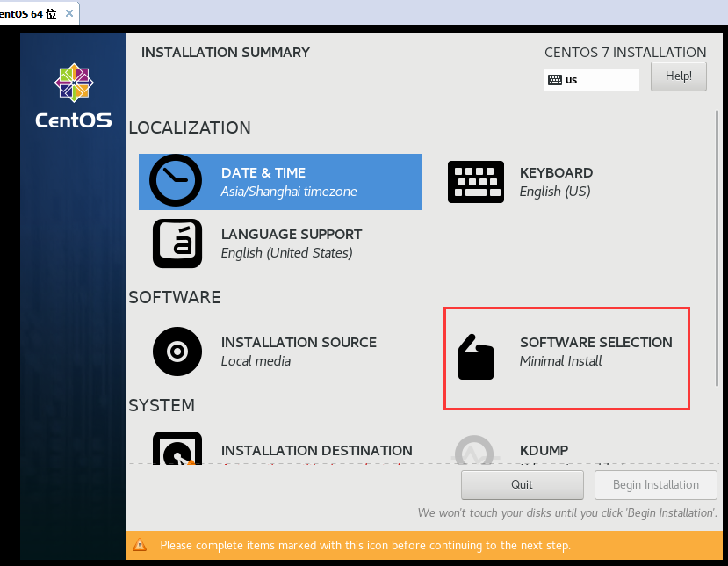Viewport: 728px width, 566px height.
Task: Click Minimal Install text
Action: click(x=560, y=361)
